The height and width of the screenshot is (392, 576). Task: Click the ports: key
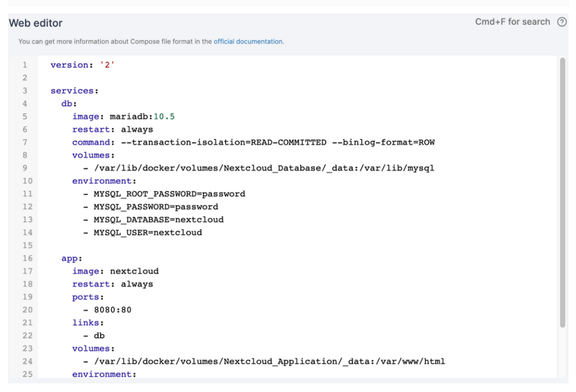tap(88, 297)
